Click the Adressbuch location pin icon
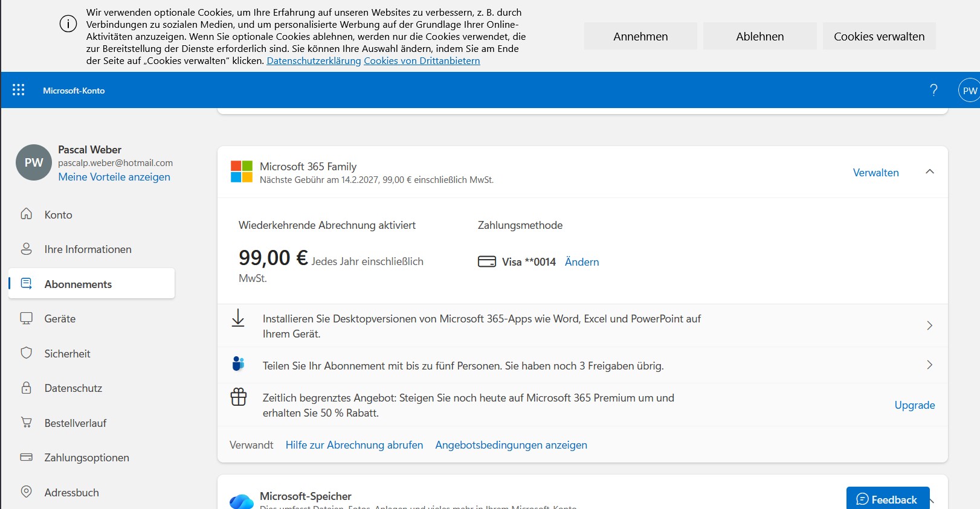The image size is (980, 509). pos(27,492)
